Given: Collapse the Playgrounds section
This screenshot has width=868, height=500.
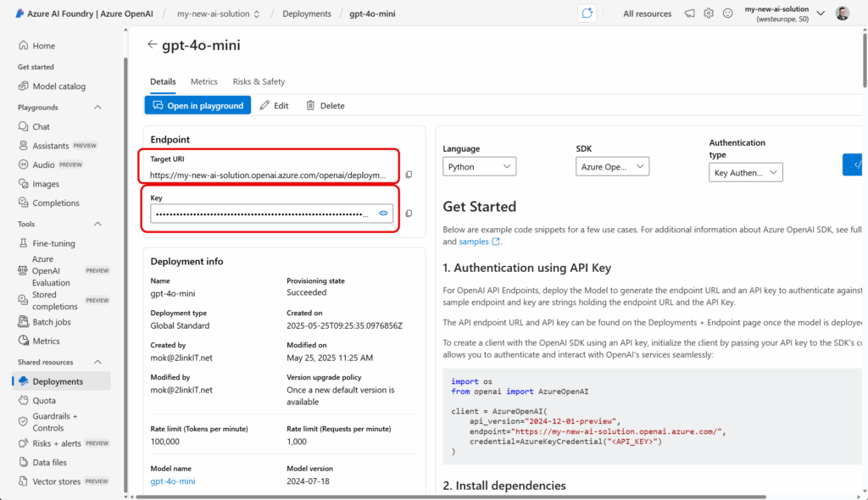Looking at the screenshot, I should 97,107.
